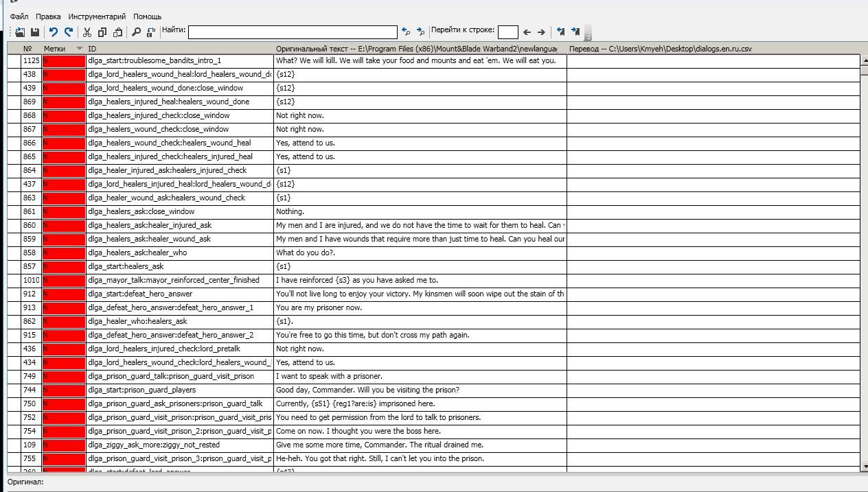Click the jump-to-previous marked row icon
This screenshot has width=868, height=492.
[560, 32]
